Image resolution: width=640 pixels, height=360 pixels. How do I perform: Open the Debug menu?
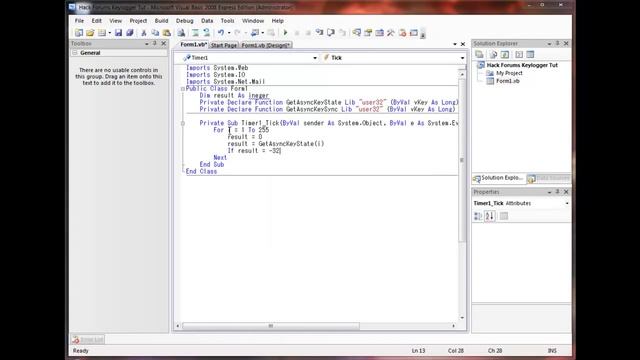[184, 20]
